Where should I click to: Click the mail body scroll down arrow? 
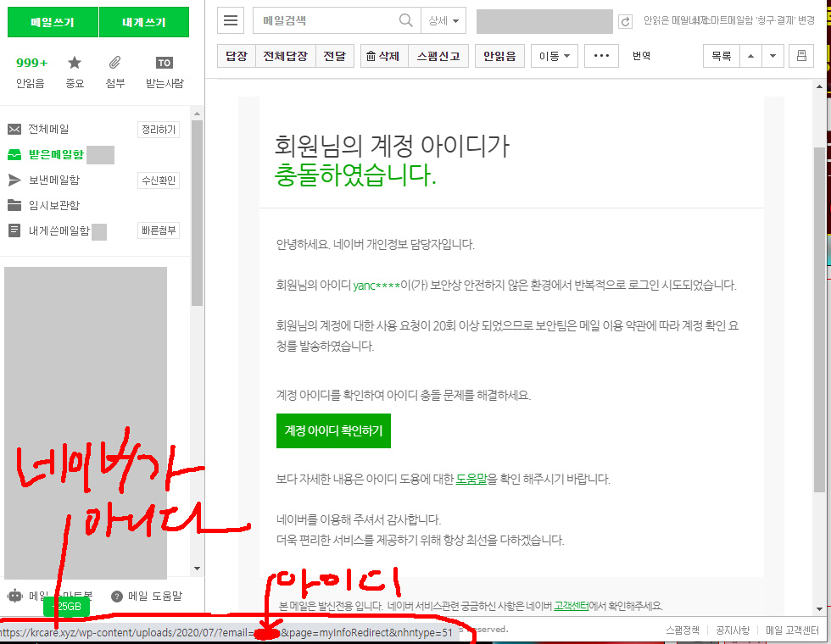819,609
